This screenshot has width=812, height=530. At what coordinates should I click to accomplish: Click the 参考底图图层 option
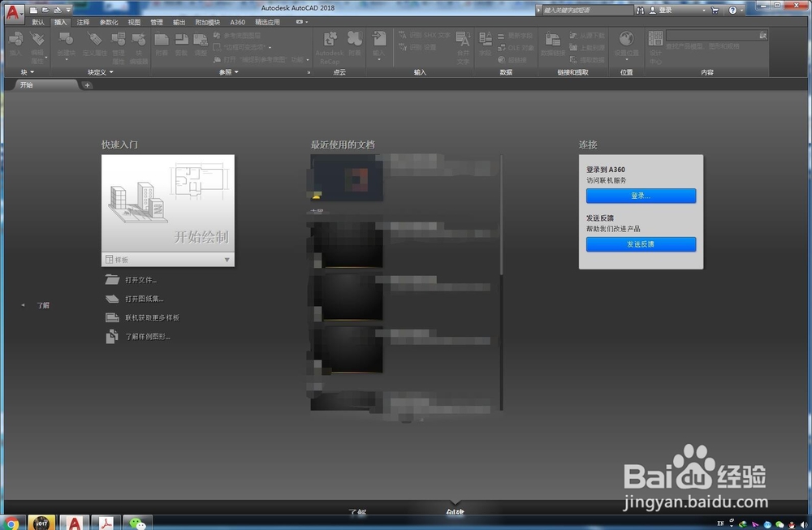(x=237, y=36)
